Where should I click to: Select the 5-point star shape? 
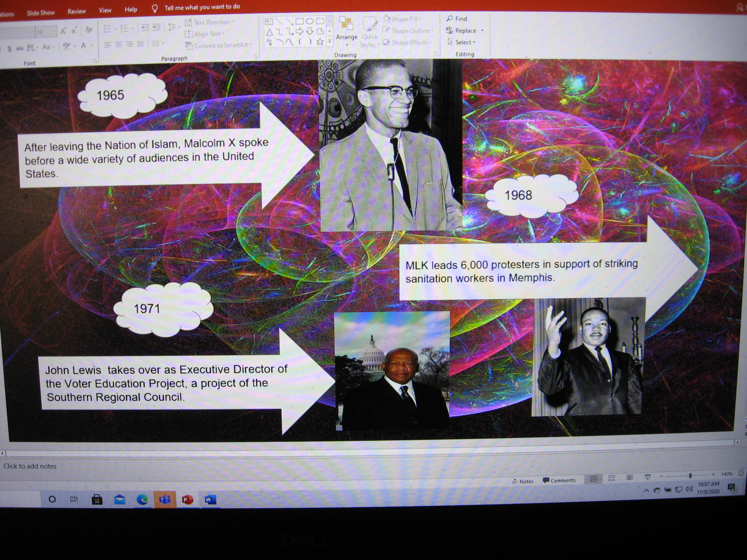click(320, 42)
